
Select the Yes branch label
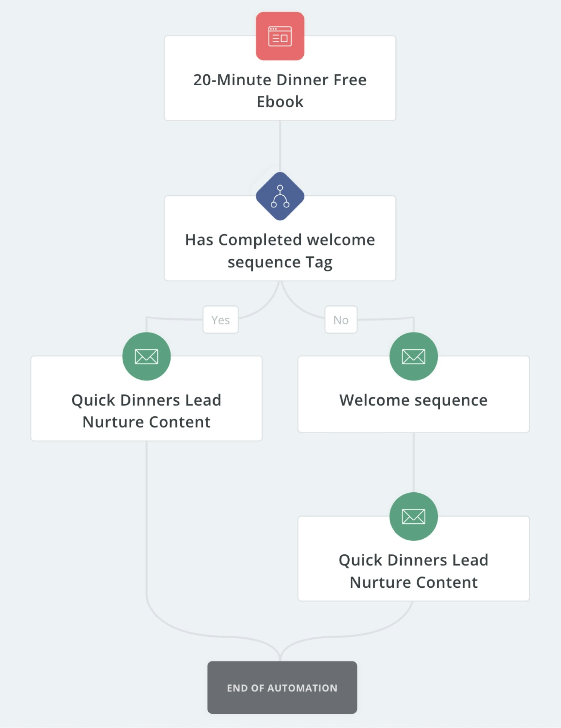[221, 320]
